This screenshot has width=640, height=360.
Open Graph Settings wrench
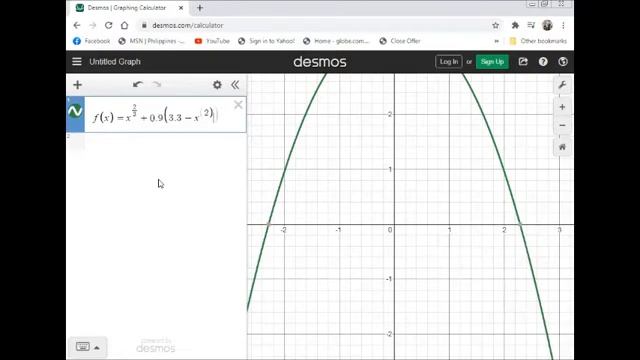click(562, 85)
